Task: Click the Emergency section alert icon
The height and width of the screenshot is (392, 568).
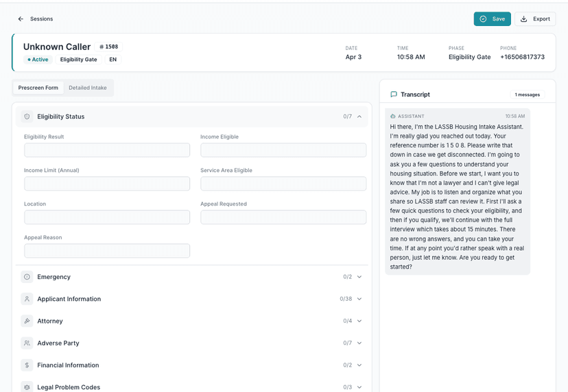Action: (x=27, y=277)
